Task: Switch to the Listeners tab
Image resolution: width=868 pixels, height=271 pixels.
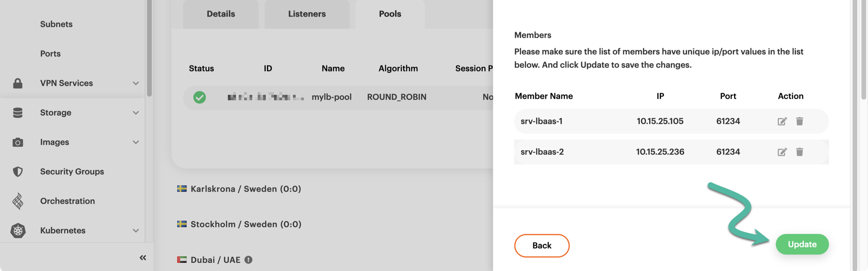Action: [x=307, y=14]
